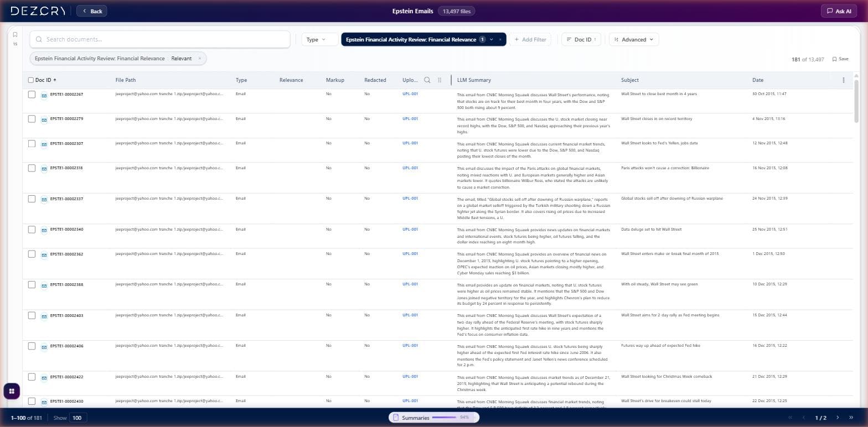Expand the Financial Relevance filter dropdown

[491, 40]
